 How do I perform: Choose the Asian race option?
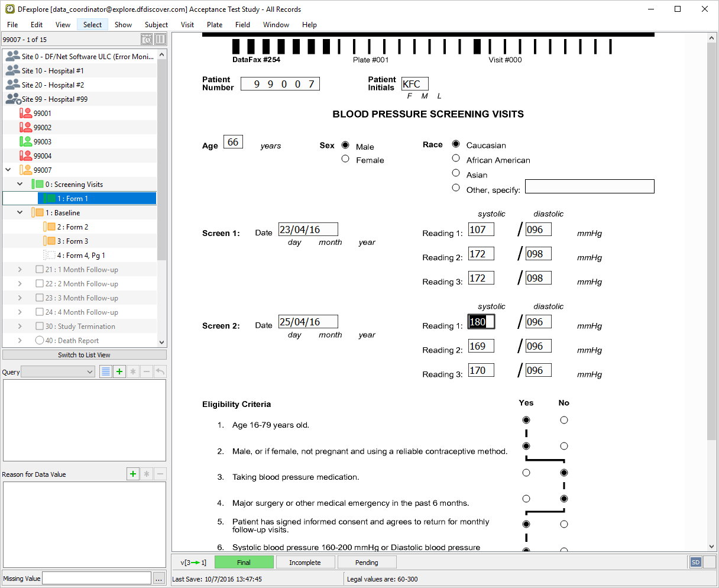tap(456, 173)
